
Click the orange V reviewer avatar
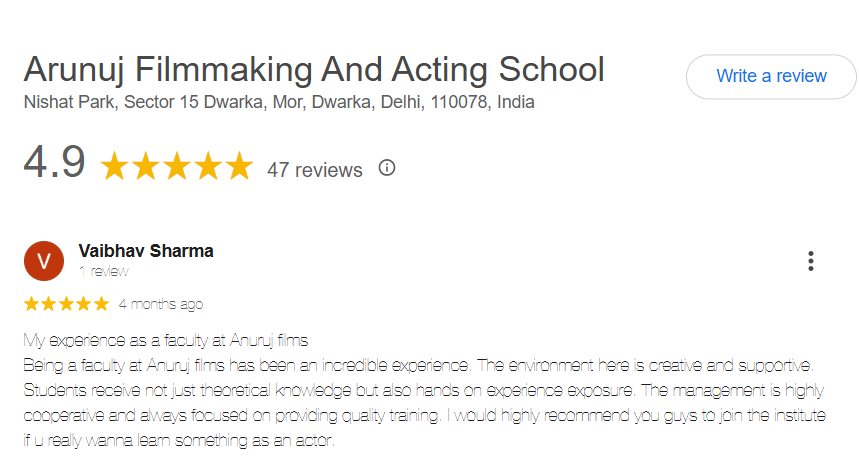tap(44, 261)
